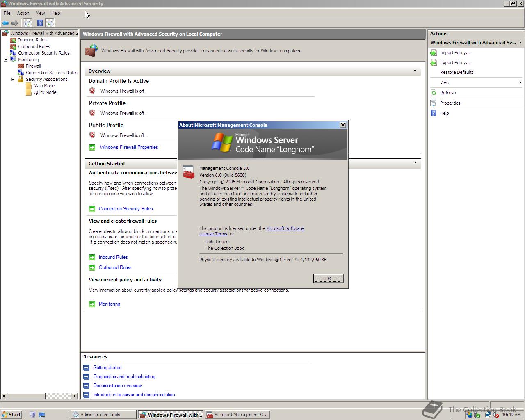Open Diagnostics and troubleshooting resource link
The width and height of the screenshot is (525, 420).
[x=124, y=377]
